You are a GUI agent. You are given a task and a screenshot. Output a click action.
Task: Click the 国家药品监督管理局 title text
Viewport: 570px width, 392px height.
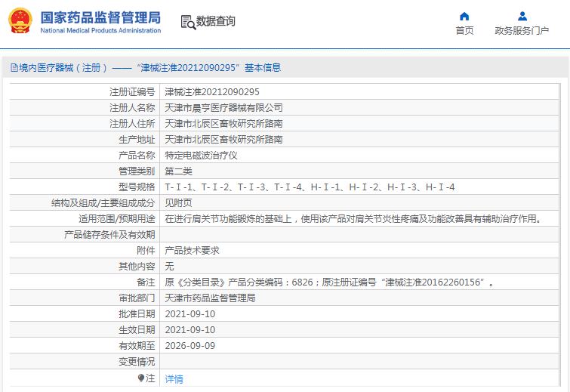coord(100,17)
